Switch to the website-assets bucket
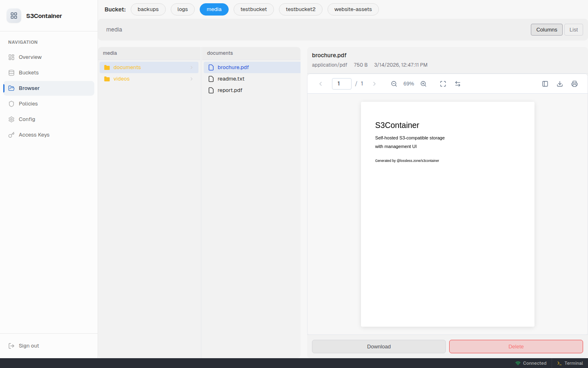588x368 pixels. (353, 9)
